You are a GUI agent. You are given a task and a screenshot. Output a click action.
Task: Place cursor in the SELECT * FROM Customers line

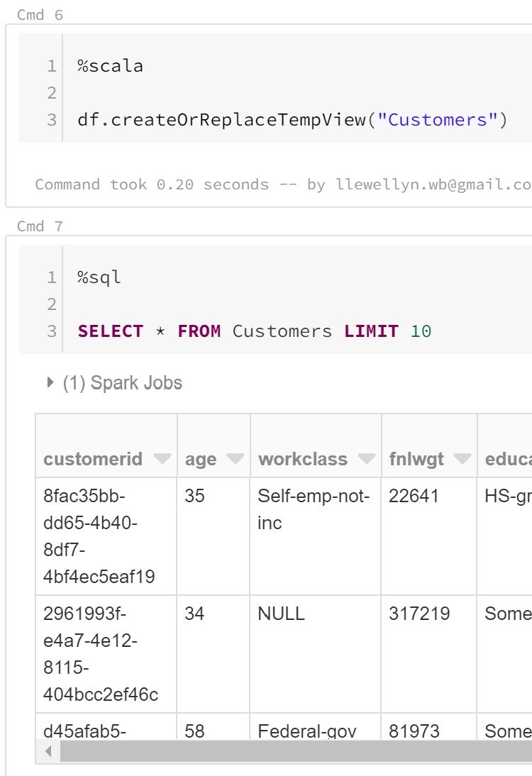(x=254, y=331)
